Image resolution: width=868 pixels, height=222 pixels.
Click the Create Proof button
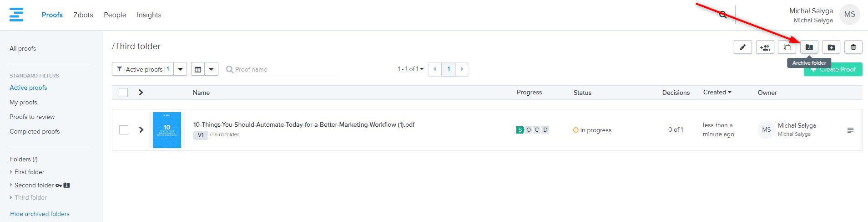point(833,70)
